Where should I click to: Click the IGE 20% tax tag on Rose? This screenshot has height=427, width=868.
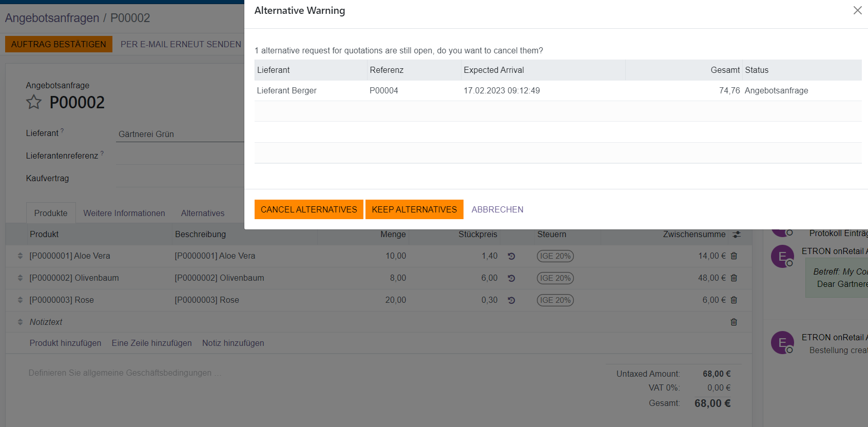point(555,300)
